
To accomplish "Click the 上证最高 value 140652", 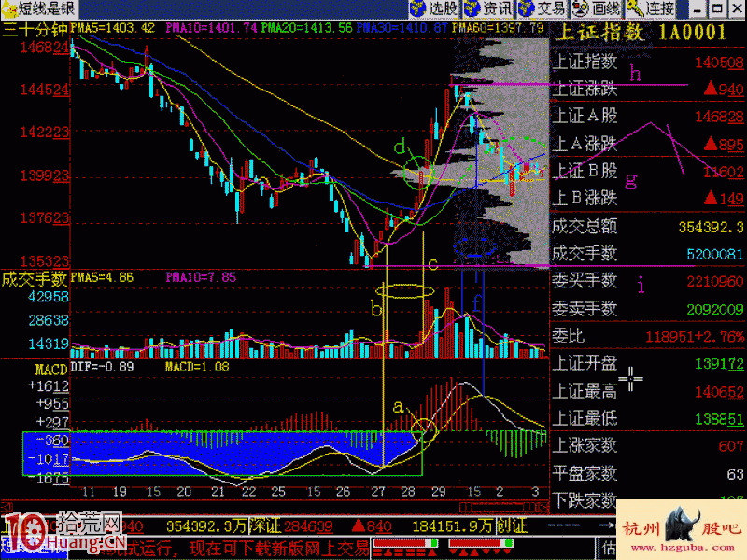I will [719, 392].
